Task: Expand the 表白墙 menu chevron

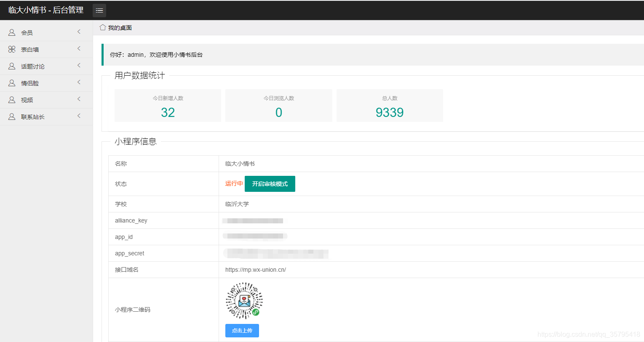Action: (x=79, y=49)
